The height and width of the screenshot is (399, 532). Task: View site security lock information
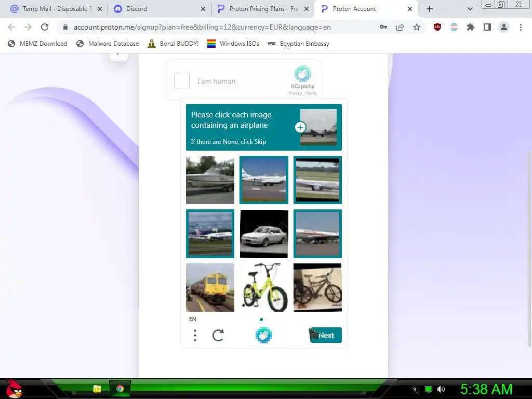click(65, 27)
